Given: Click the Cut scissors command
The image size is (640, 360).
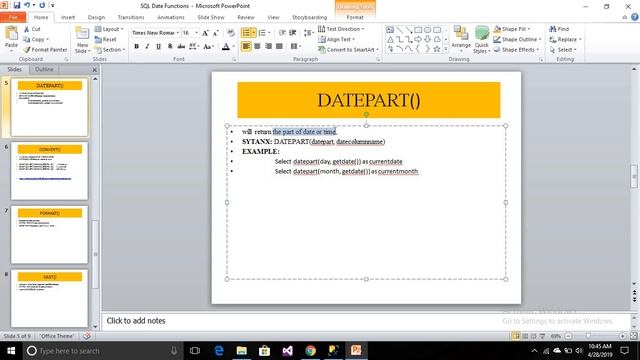Looking at the screenshot, I should click(x=32, y=29).
